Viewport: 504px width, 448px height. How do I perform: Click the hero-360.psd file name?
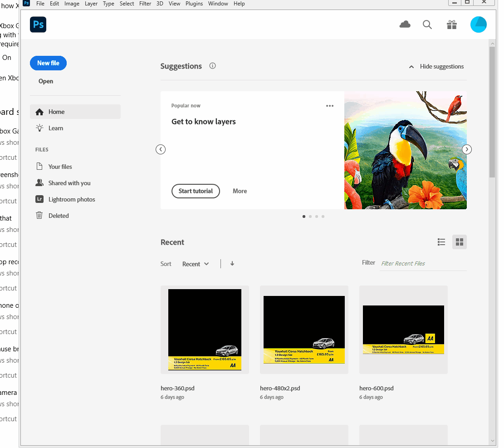click(177, 388)
